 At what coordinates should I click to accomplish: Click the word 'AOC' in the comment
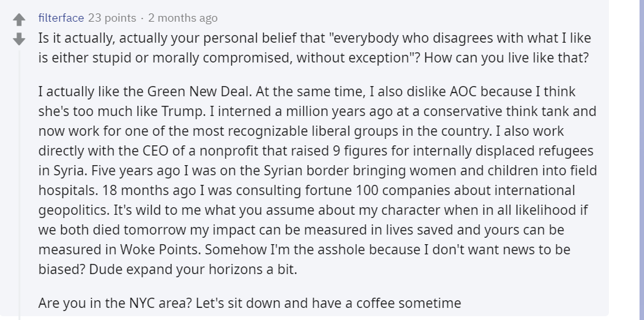tap(463, 91)
